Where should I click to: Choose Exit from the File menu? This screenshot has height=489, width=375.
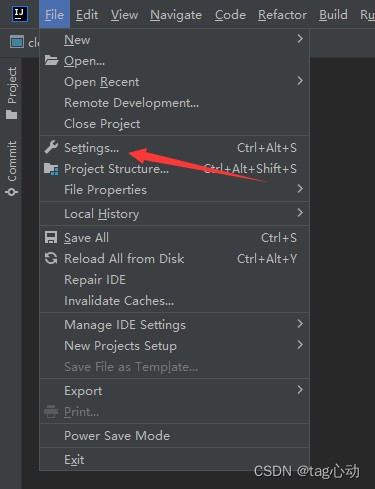point(175,459)
